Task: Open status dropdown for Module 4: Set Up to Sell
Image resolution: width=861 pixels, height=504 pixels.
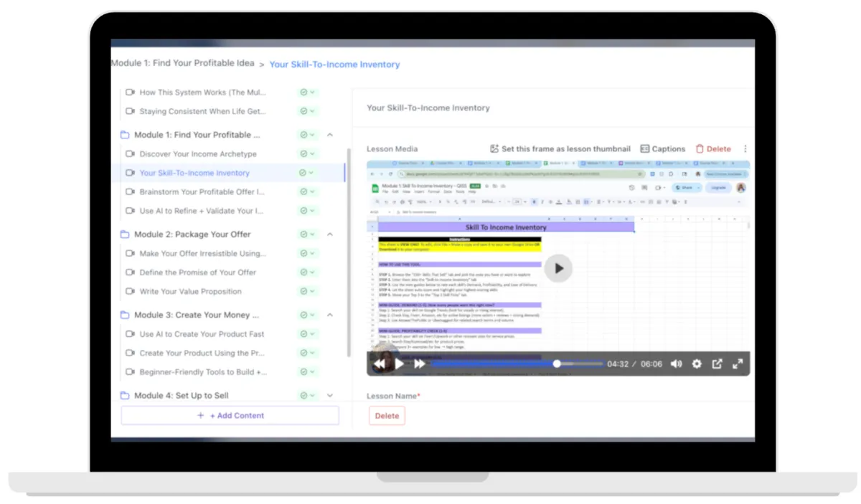Action: click(x=308, y=396)
